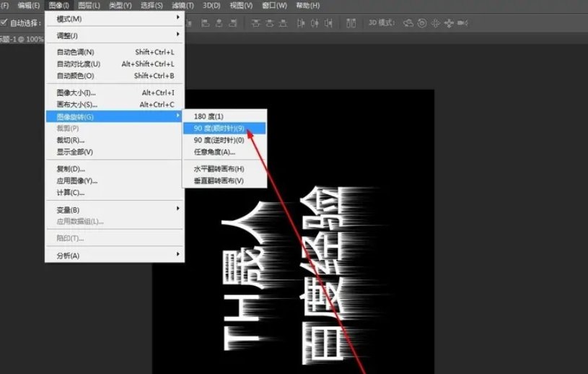This screenshot has height=374, width=588.
Task: Open the 图像(I) menu
Action: click(59, 6)
